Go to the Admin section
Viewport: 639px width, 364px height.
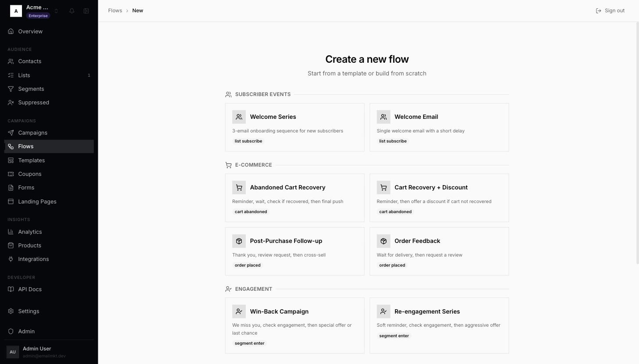[x=49, y=332]
